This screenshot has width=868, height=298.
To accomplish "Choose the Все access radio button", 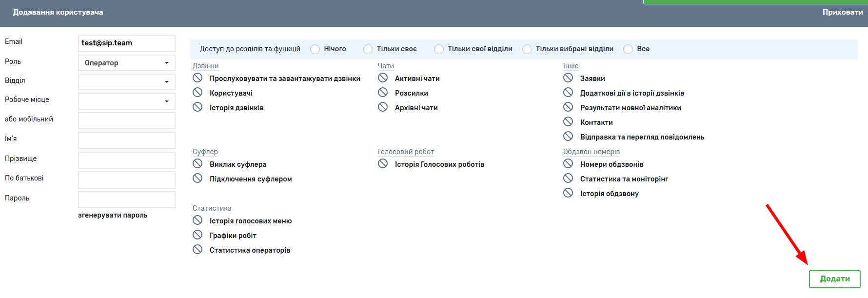I will [x=629, y=49].
